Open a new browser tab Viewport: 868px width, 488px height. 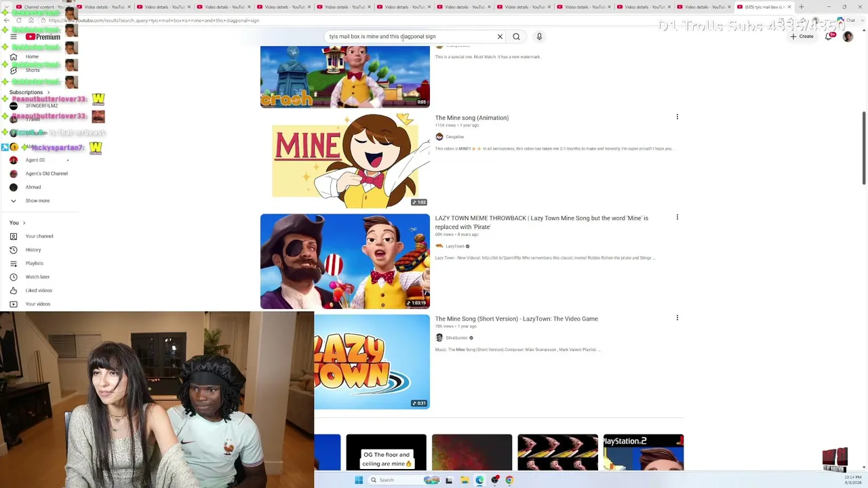pos(801,7)
